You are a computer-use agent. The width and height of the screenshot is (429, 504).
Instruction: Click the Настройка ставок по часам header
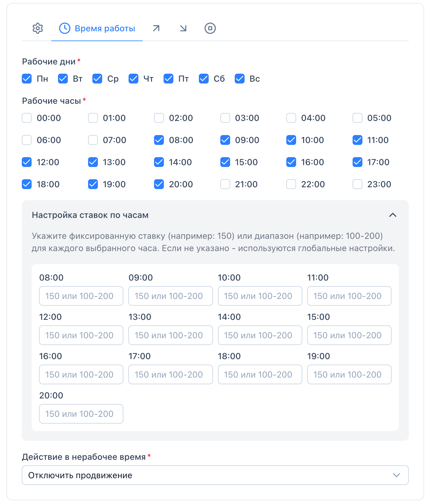coord(90,215)
